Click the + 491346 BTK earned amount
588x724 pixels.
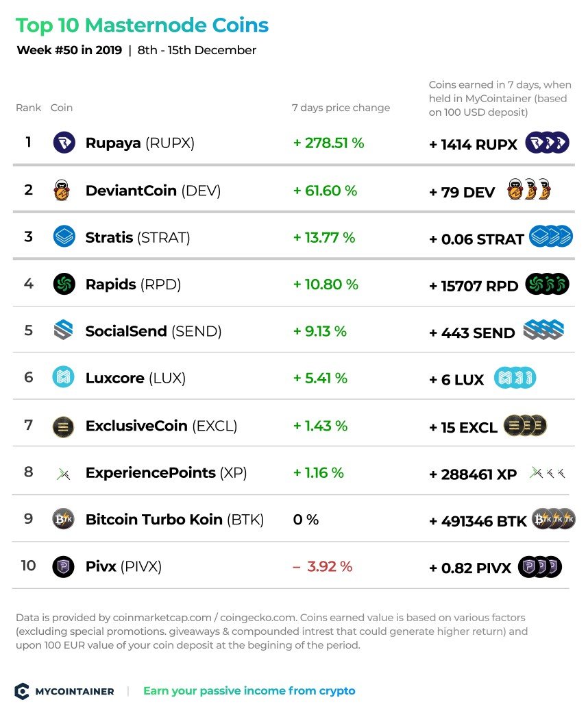[478, 521]
